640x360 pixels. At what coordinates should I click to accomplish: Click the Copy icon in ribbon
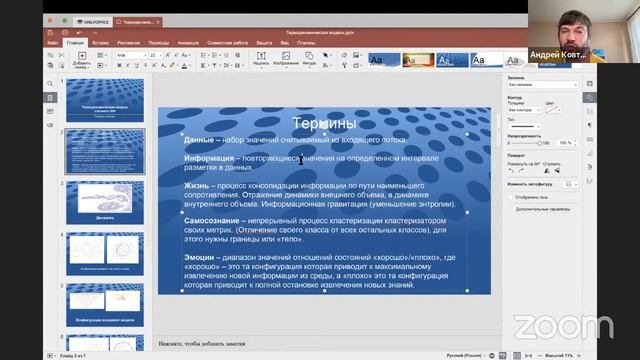[x=51, y=55]
